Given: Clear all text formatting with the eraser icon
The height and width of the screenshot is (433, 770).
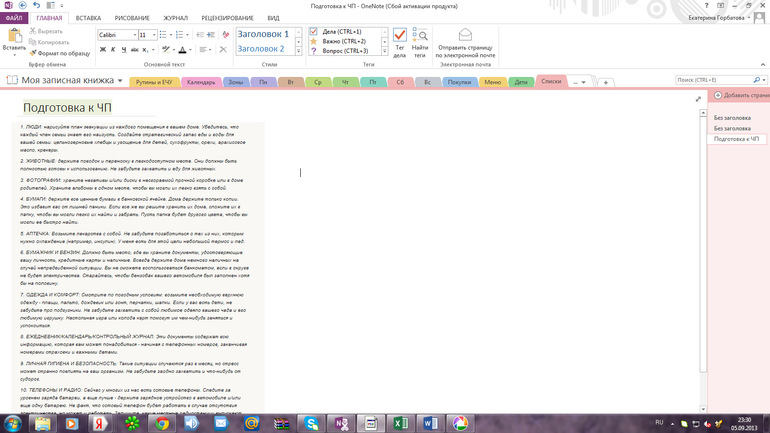Looking at the screenshot, I should (225, 35).
